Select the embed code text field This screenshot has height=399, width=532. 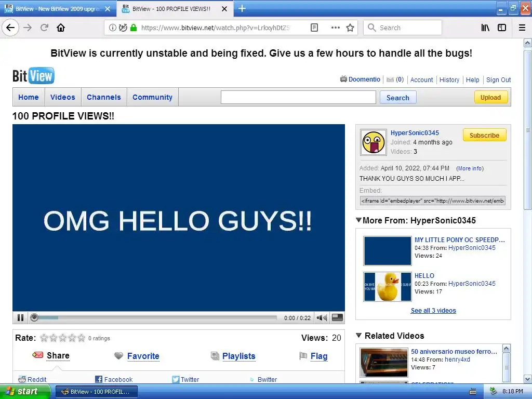click(433, 201)
